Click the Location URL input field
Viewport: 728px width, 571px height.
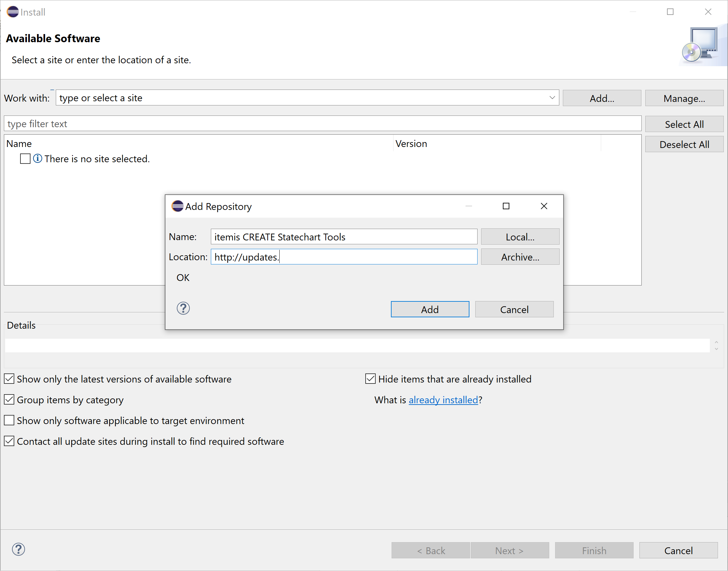345,257
